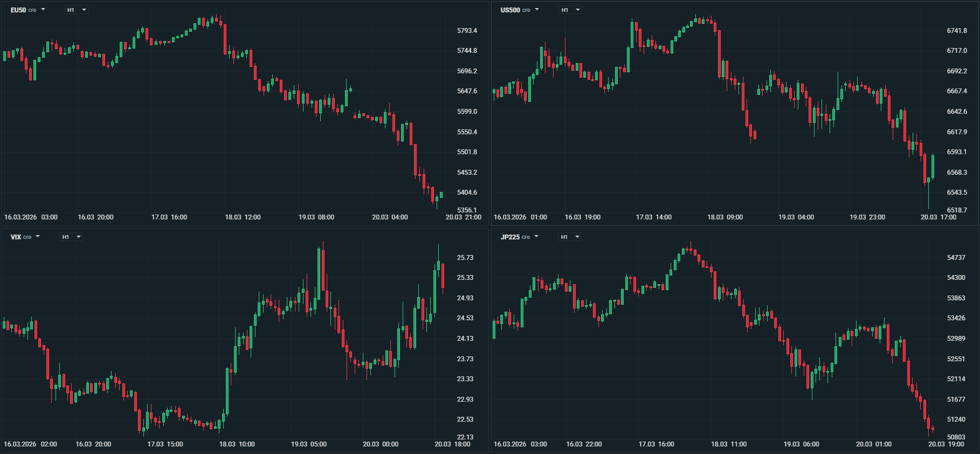Viewport: 980px width, 454px height.
Task: Open the H1 timeframe dropdown on VIX chart
Action: (71, 237)
